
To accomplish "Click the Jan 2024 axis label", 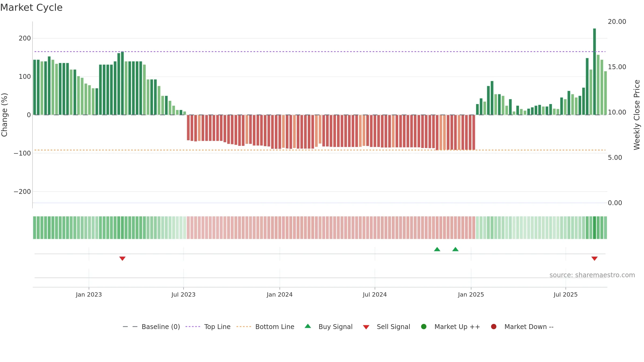I will [x=280, y=294].
